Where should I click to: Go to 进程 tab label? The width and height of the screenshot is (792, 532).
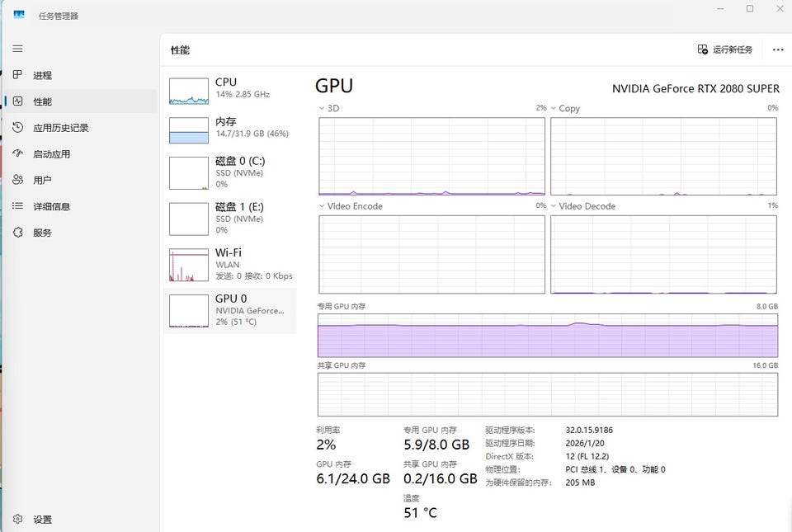tap(42, 75)
